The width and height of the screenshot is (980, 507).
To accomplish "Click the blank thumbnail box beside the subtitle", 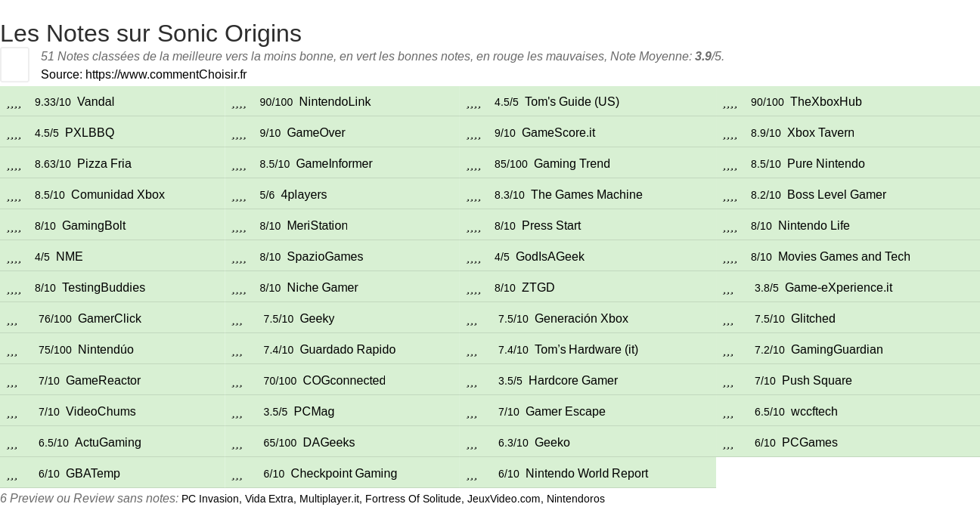I will 14,64.
